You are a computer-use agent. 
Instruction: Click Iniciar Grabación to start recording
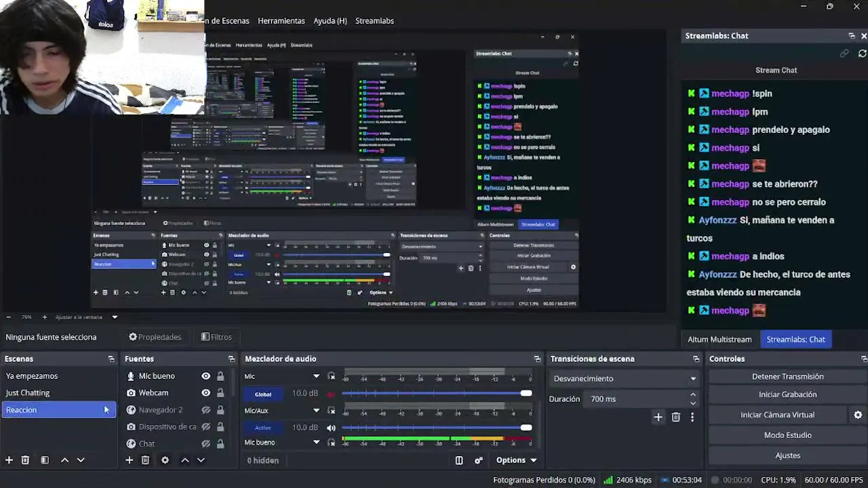pyautogui.click(x=788, y=394)
